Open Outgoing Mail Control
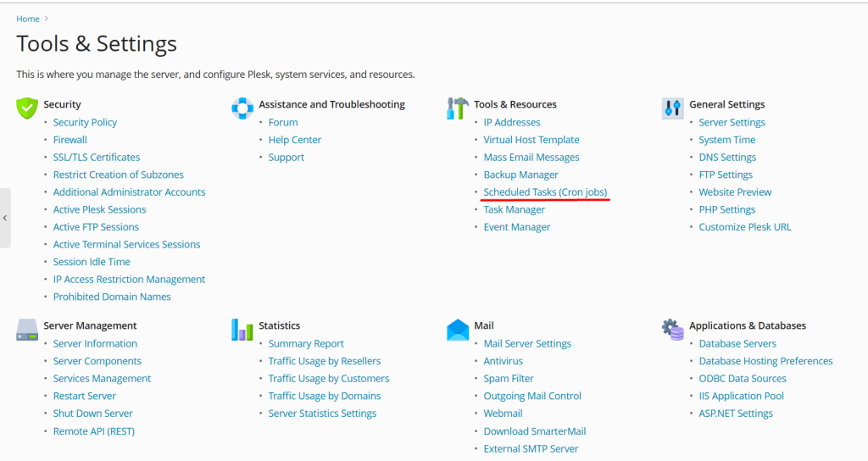This screenshot has height=461, width=868. pyautogui.click(x=532, y=396)
